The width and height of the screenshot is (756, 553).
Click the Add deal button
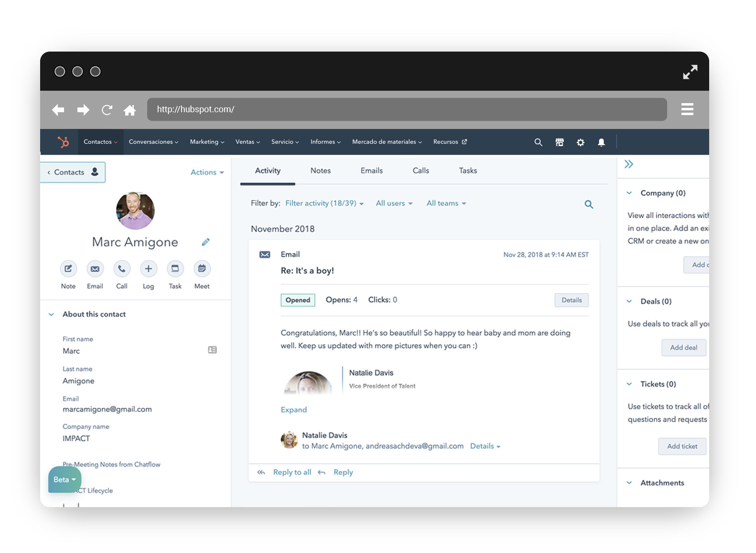(x=684, y=348)
